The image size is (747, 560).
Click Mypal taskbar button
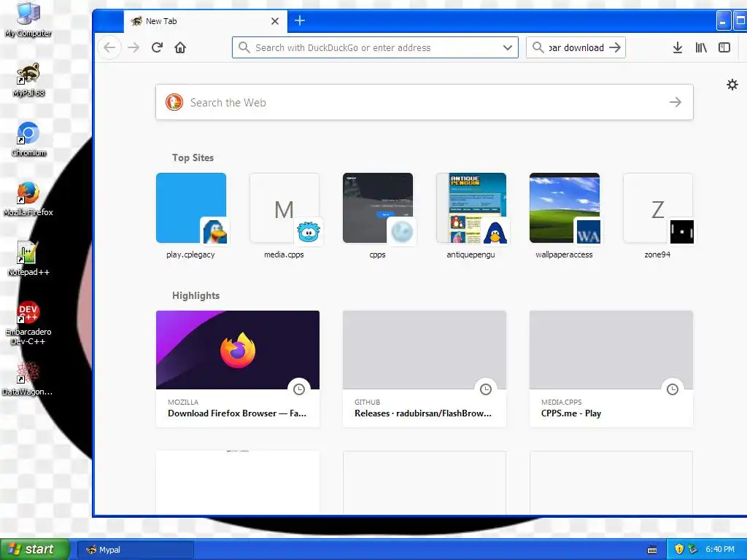tap(136, 550)
